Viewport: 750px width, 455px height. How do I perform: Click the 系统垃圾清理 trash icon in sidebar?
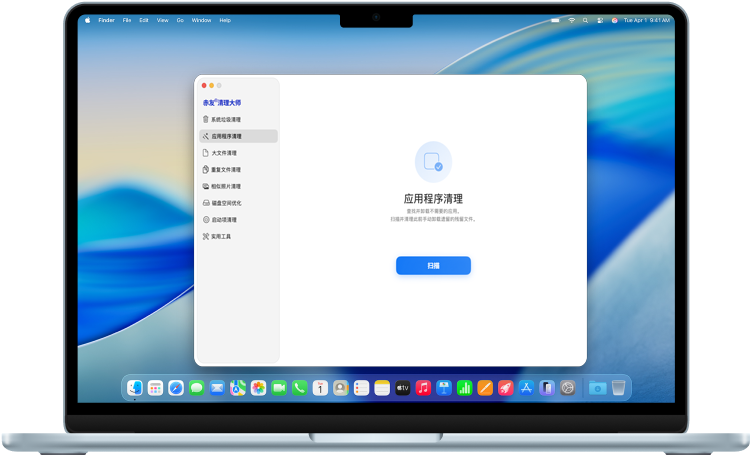tap(205, 119)
